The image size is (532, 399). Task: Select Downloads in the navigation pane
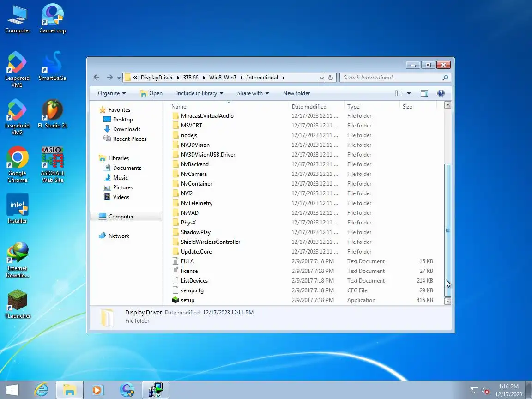pos(122,129)
